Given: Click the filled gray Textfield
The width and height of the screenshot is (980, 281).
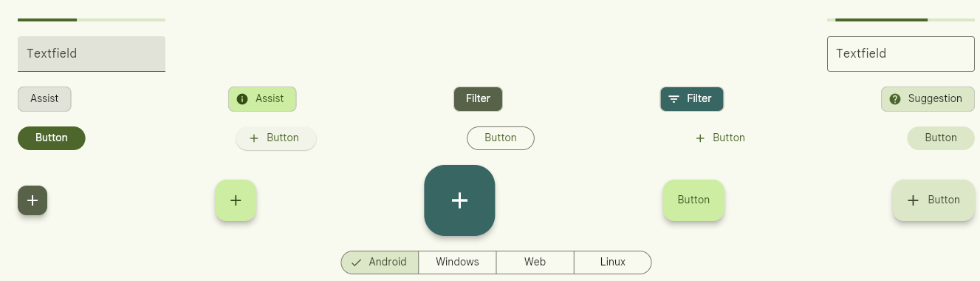Looking at the screenshot, I should click(x=92, y=54).
